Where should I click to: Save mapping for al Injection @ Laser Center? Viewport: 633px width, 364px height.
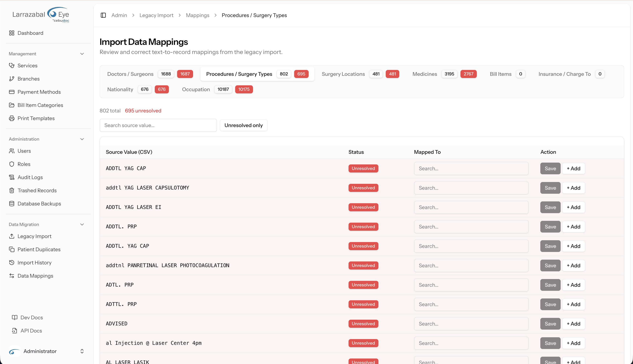tap(550, 343)
